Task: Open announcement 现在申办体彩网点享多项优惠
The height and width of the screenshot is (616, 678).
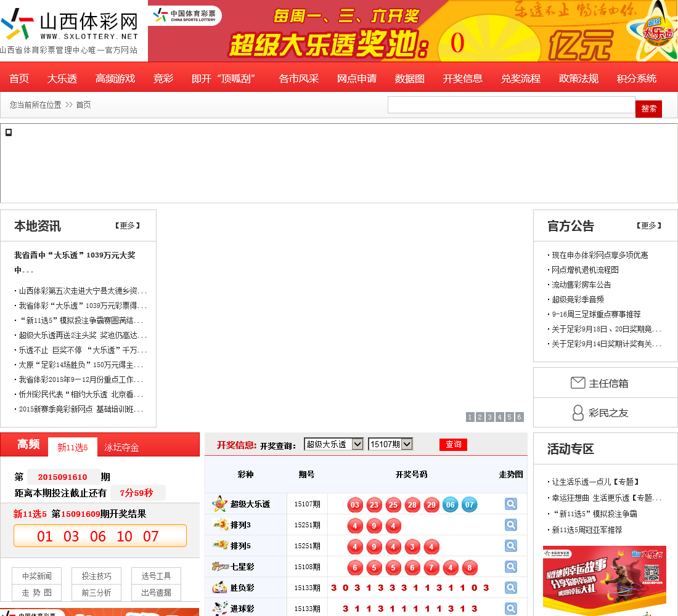Action: coord(600,255)
